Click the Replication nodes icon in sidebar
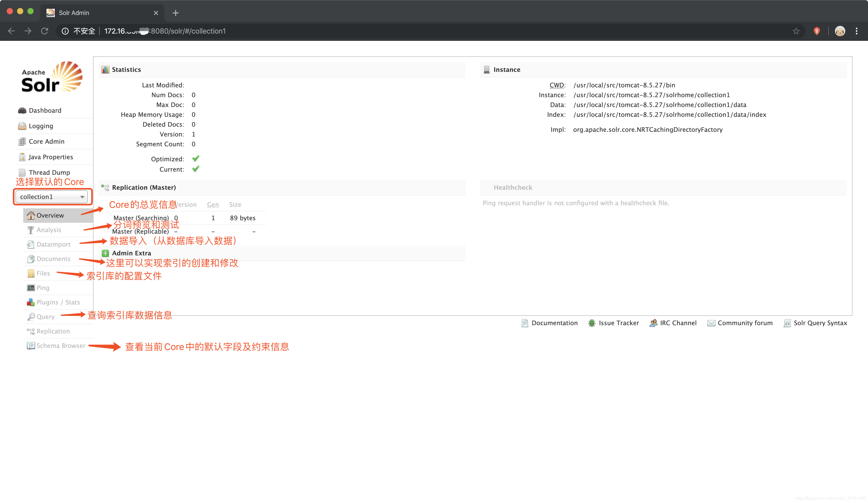This screenshot has width=868, height=503. (x=31, y=331)
